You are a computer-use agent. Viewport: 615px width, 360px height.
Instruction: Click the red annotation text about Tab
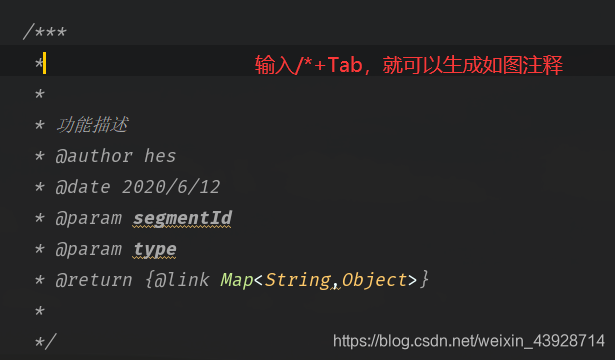point(409,65)
